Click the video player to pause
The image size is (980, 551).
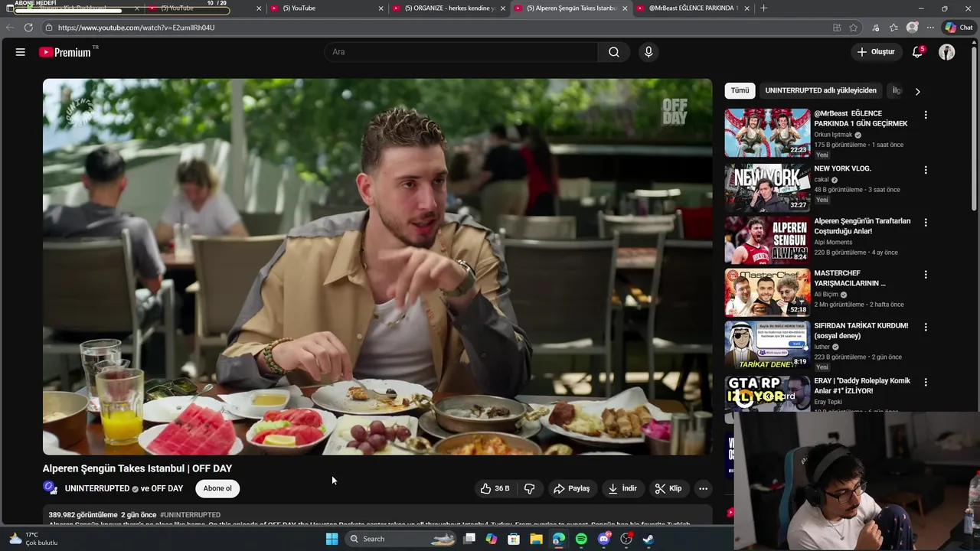(377, 266)
